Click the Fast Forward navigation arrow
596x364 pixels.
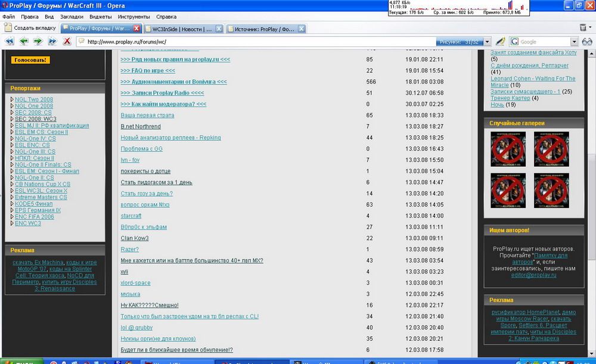click(x=52, y=42)
